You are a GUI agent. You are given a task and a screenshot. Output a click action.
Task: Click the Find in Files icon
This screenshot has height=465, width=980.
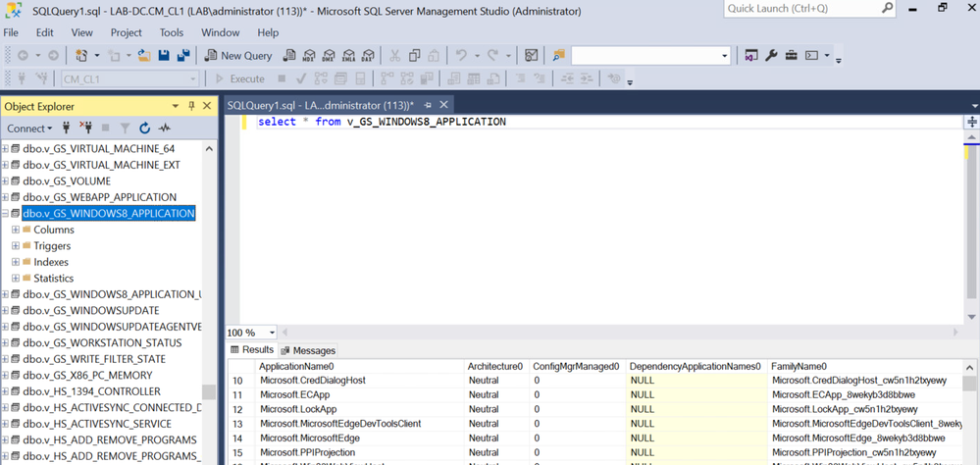point(559,56)
